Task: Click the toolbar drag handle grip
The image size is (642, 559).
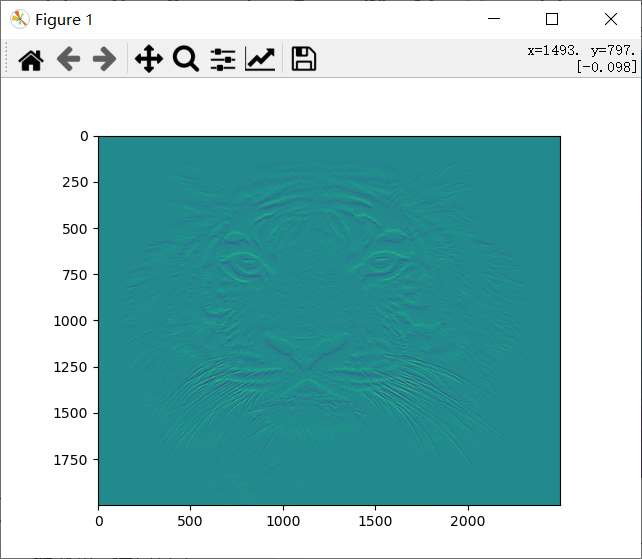Action: point(6,59)
